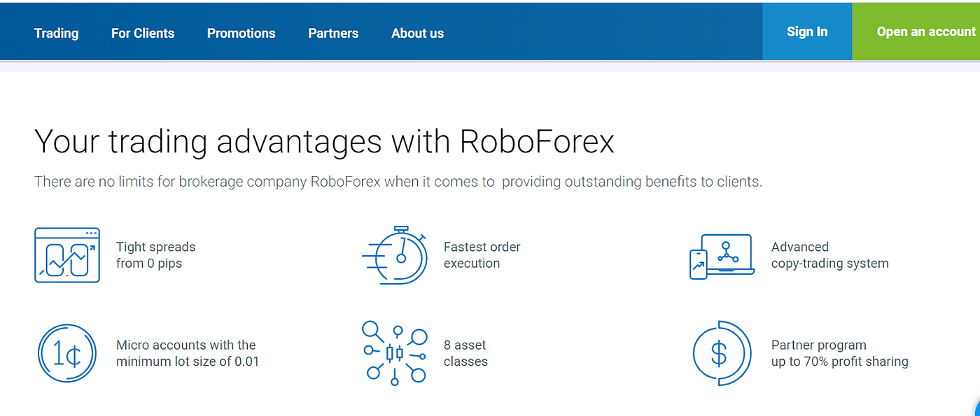Screen dimensions: 980x416
Task: Click 'Partner program up to 70% profit sharing'
Action: coord(840,353)
